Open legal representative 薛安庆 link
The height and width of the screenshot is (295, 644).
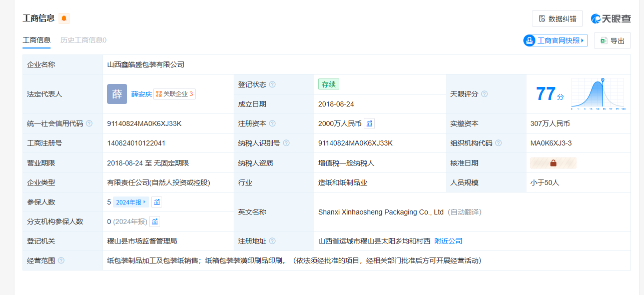point(142,94)
